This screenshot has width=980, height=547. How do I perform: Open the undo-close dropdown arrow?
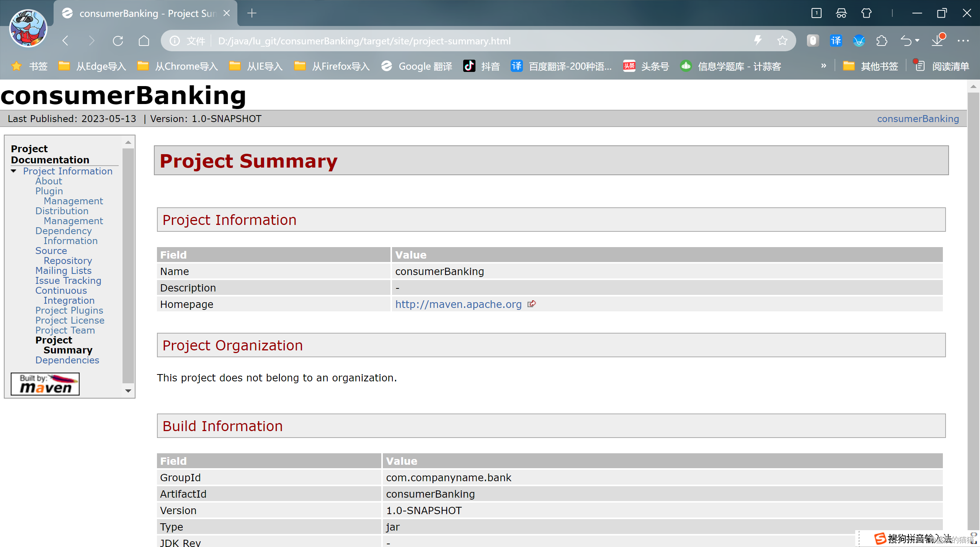[918, 40]
